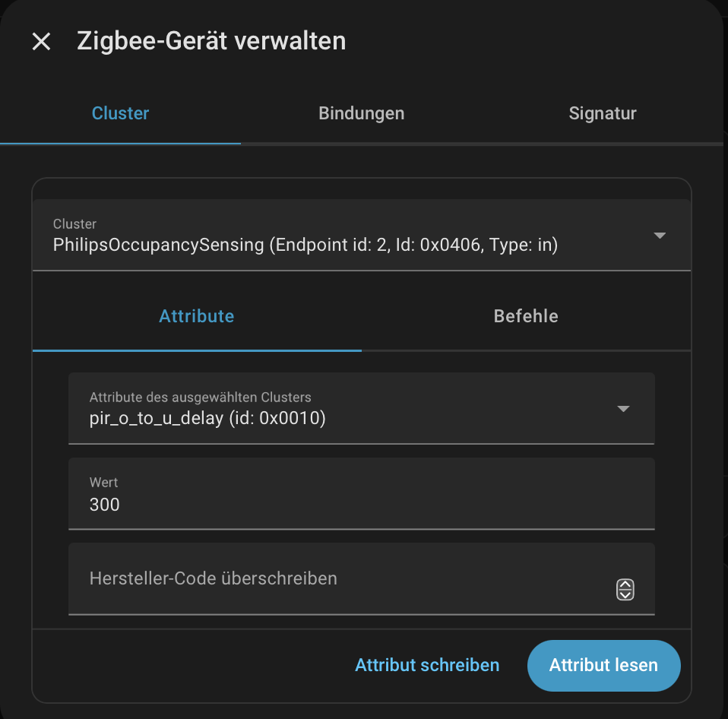The width and height of the screenshot is (728, 719).
Task: Increase Hersteller-Code with stepper up arrow
Action: point(625,584)
